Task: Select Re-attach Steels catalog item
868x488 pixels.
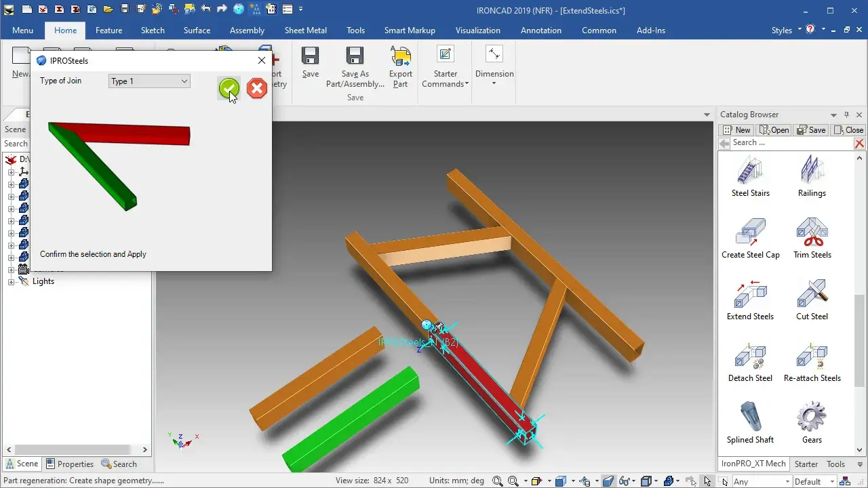Action: click(812, 361)
